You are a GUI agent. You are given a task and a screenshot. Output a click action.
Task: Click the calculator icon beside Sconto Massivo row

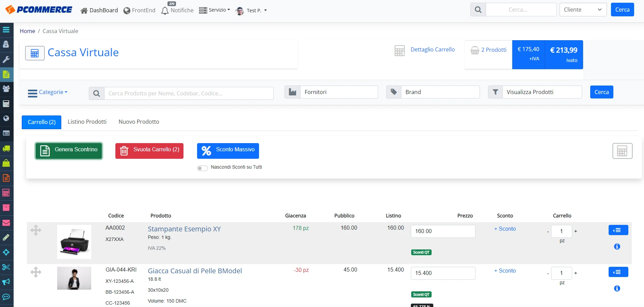tap(622, 151)
